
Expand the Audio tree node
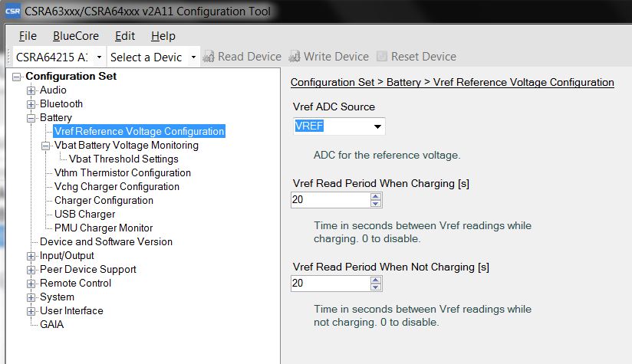[x=31, y=90]
